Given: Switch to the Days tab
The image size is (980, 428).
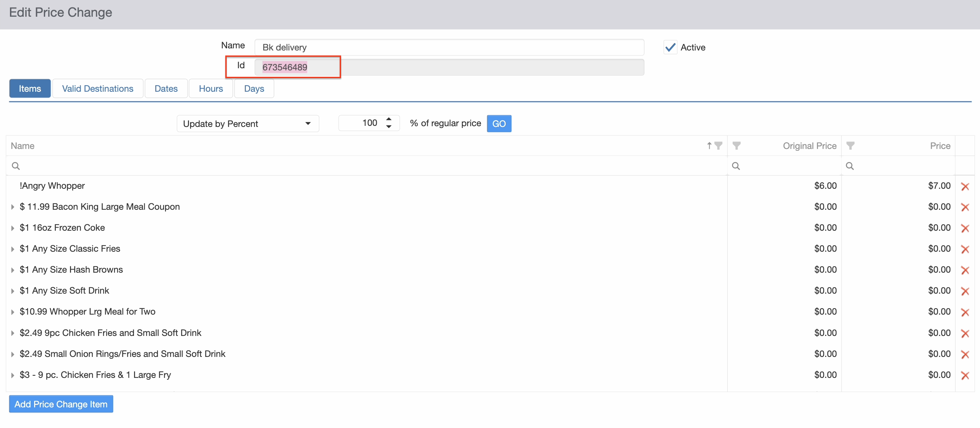Looking at the screenshot, I should click(254, 89).
